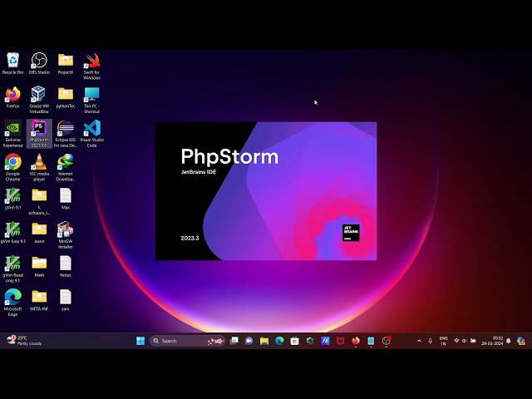Switch to Firefox on the taskbar
The width and height of the screenshot is (532, 399).
coord(356,341)
